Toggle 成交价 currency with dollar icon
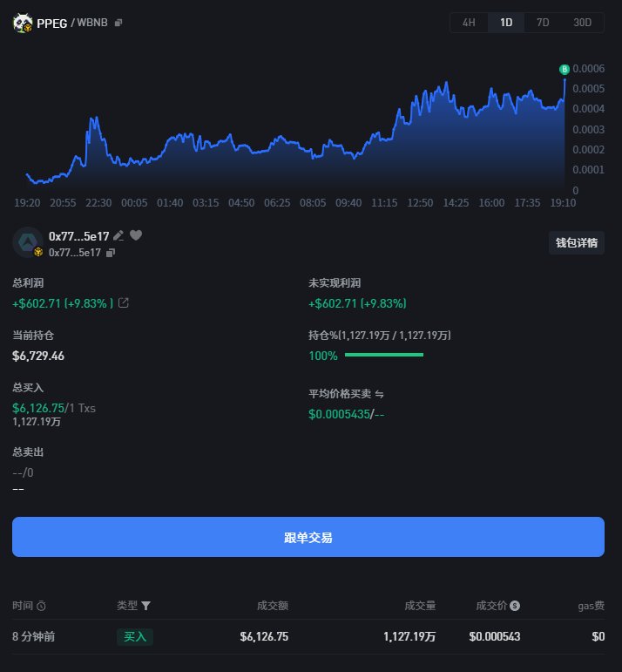The width and height of the screenshot is (622, 672). (515, 606)
